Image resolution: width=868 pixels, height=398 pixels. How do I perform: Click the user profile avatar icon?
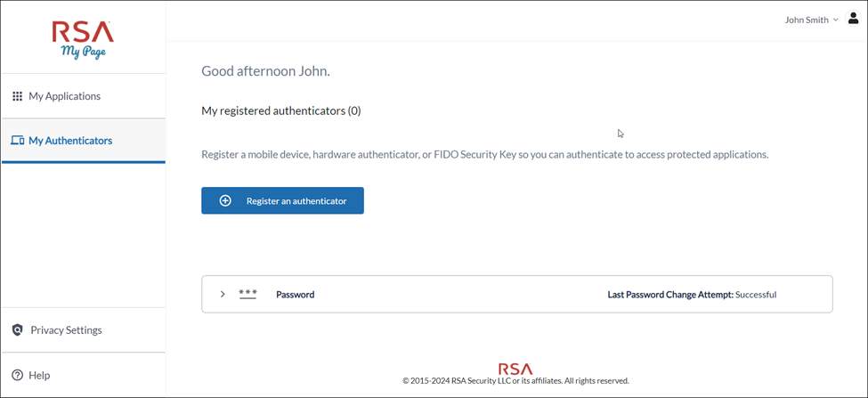(853, 19)
